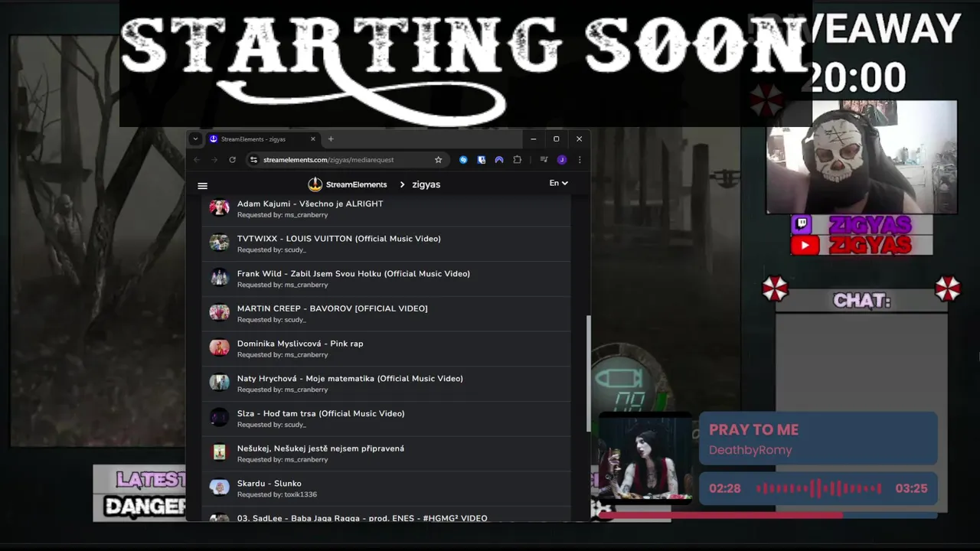
Task: Open the Chrome tab search dropdown arrow
Action: click(195, 139)
